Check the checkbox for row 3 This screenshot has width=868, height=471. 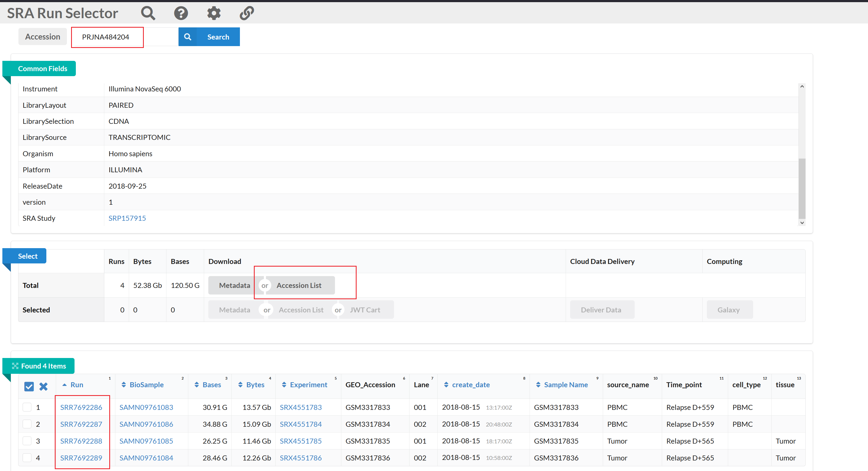(27, 441)
